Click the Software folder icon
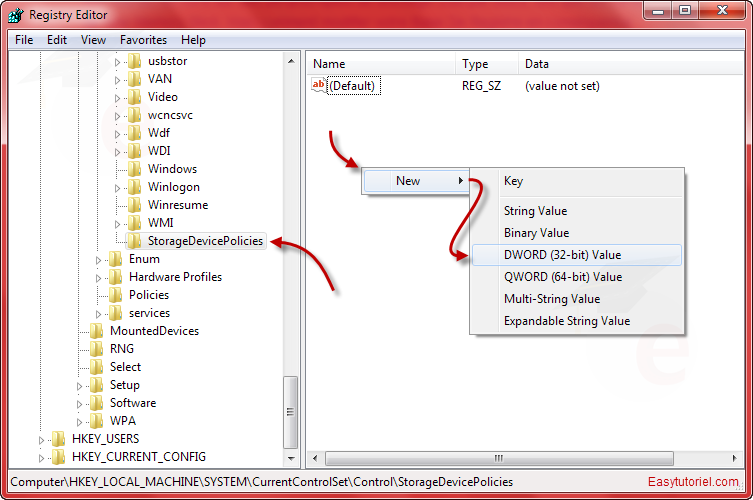 97,403
